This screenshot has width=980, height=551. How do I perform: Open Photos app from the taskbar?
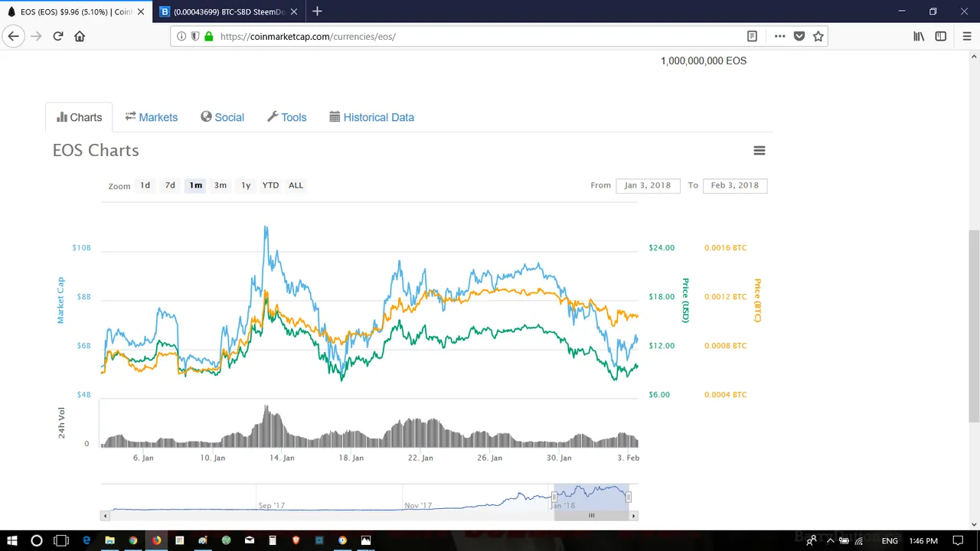point(366,540)
